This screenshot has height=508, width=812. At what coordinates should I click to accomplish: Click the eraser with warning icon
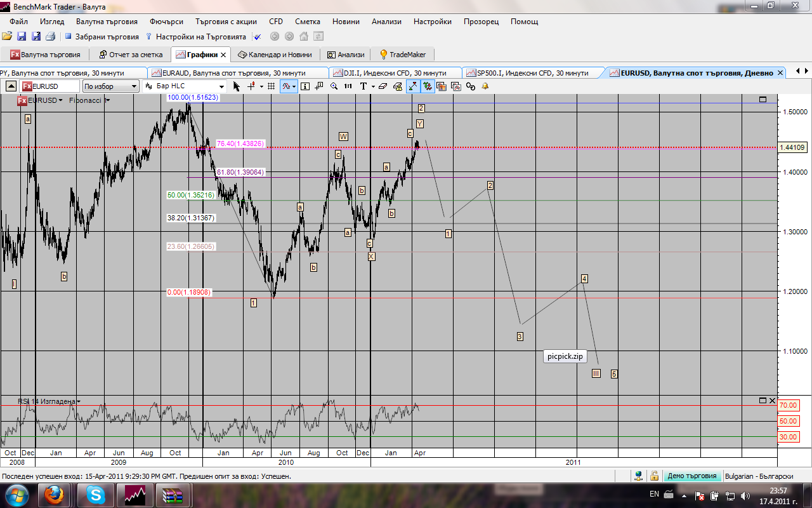coord(398,86)
